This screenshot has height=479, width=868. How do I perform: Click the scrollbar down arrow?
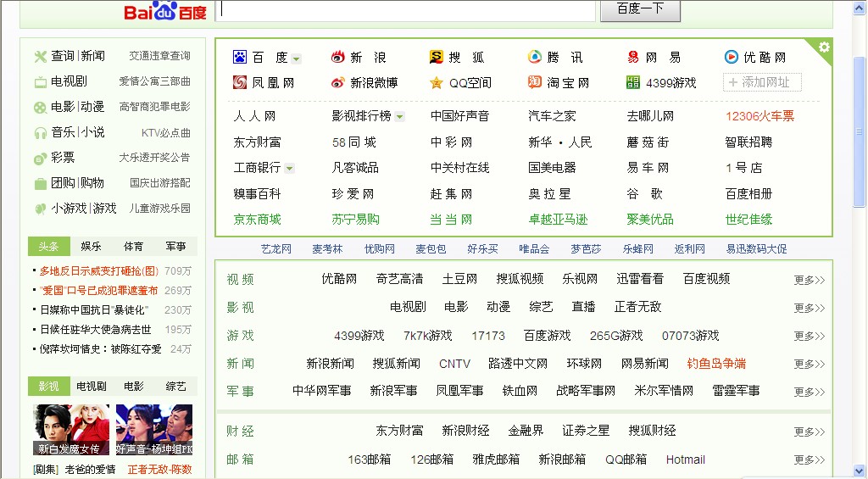[x=860, y=472]
